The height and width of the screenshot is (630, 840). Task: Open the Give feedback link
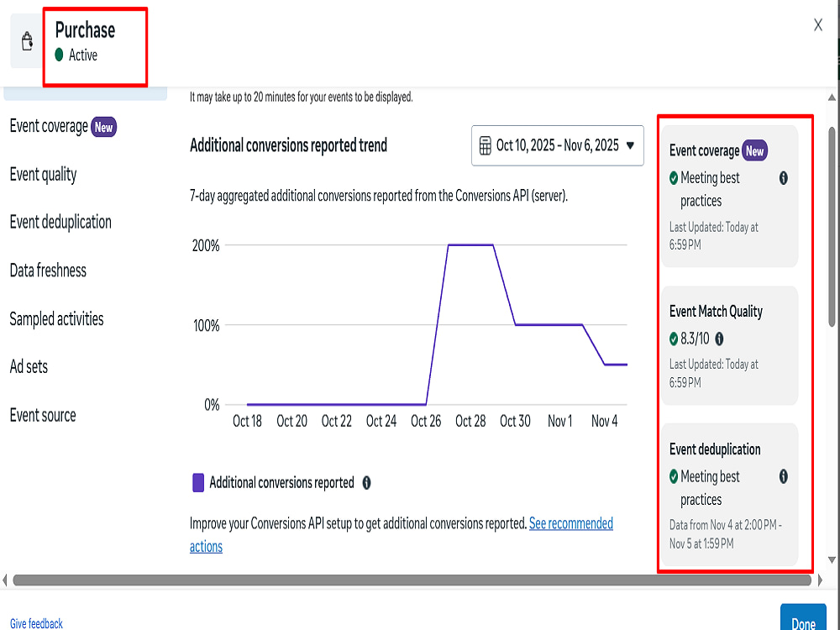point(36,623)
